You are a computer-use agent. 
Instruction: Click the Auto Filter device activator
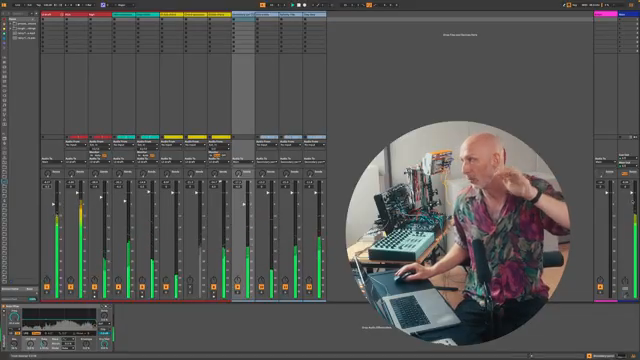tap(4, 306)
